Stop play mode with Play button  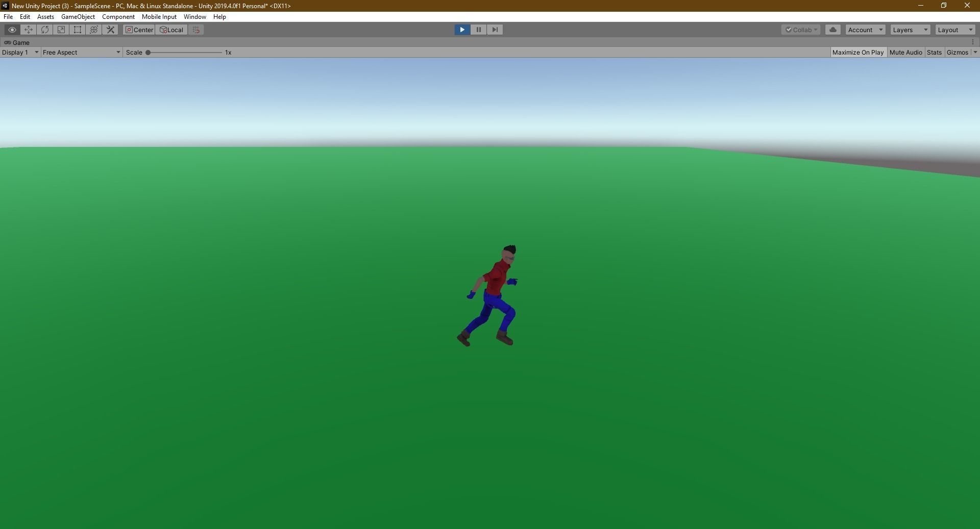coord(462,30)
